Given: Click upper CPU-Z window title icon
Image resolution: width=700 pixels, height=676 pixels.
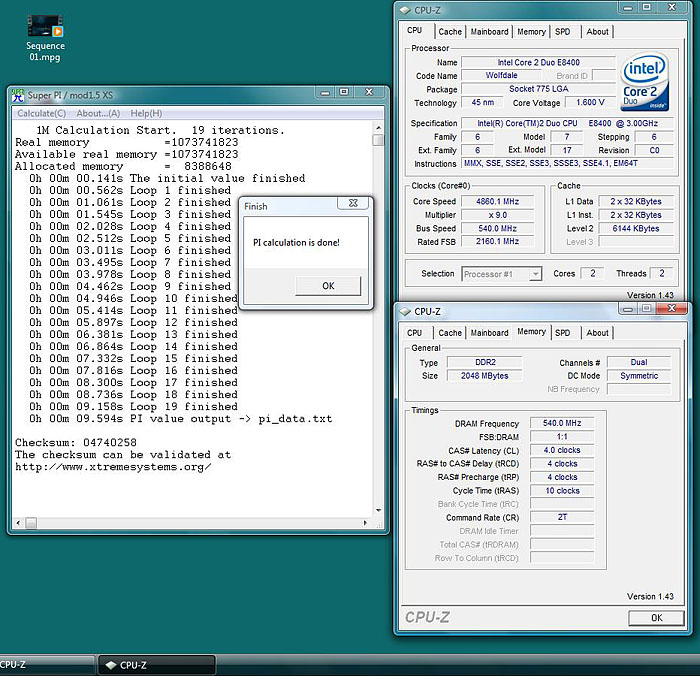Looking at the screenshot, I should click(405, 10).
